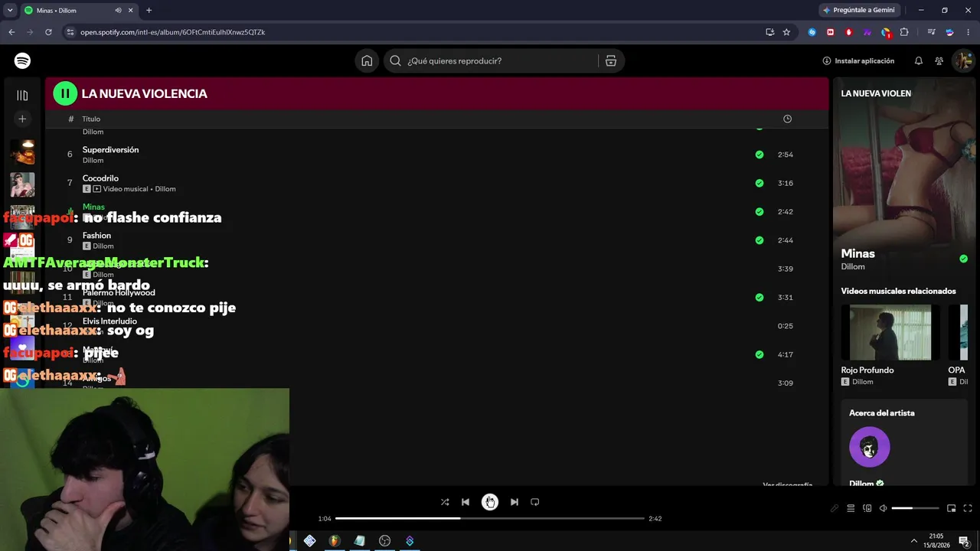Click the duration clock column header
This screenshot has height=551, width=980.
coord(788,119)
